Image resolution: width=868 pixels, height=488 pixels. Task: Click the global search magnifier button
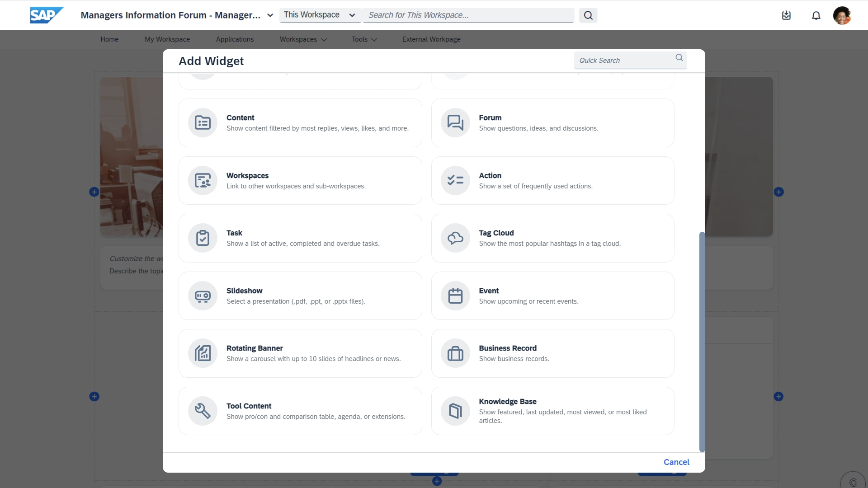click(x=588, y=15)
